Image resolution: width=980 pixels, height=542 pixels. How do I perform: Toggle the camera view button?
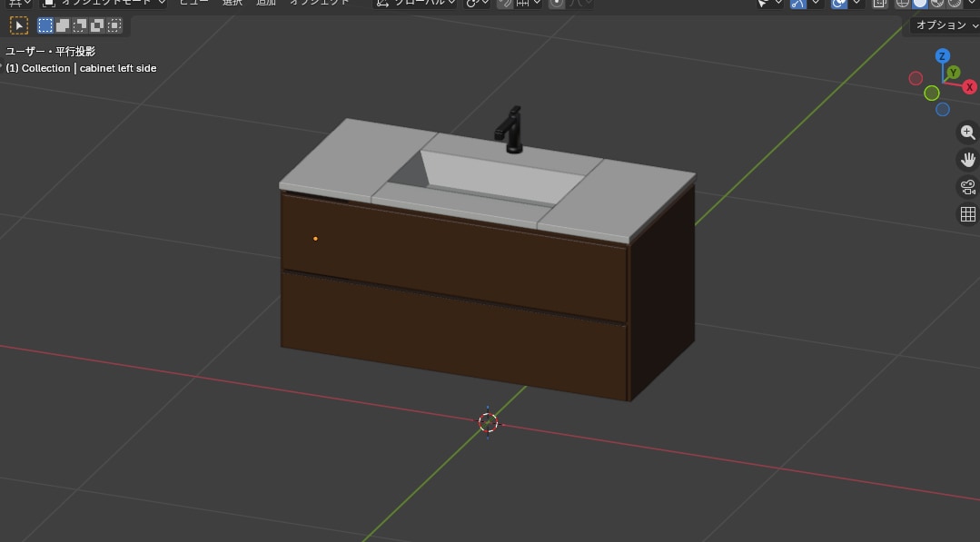(x=967, y=187)
